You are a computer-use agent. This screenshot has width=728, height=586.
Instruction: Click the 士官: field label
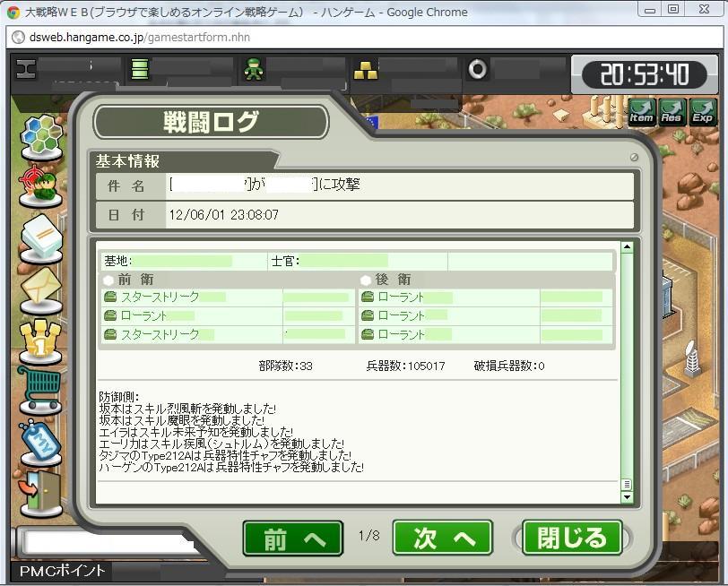coord(285,262)
